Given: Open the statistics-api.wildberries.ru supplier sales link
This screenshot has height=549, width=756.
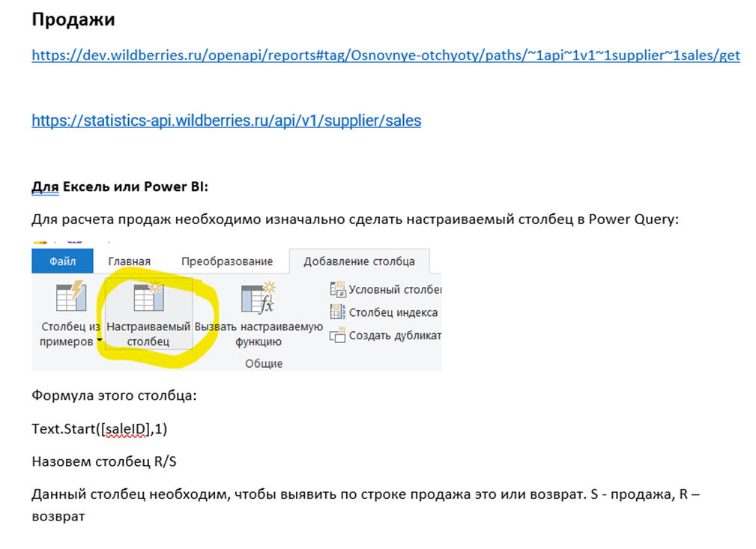Looking at the screenshot, I should coord(226,121).
